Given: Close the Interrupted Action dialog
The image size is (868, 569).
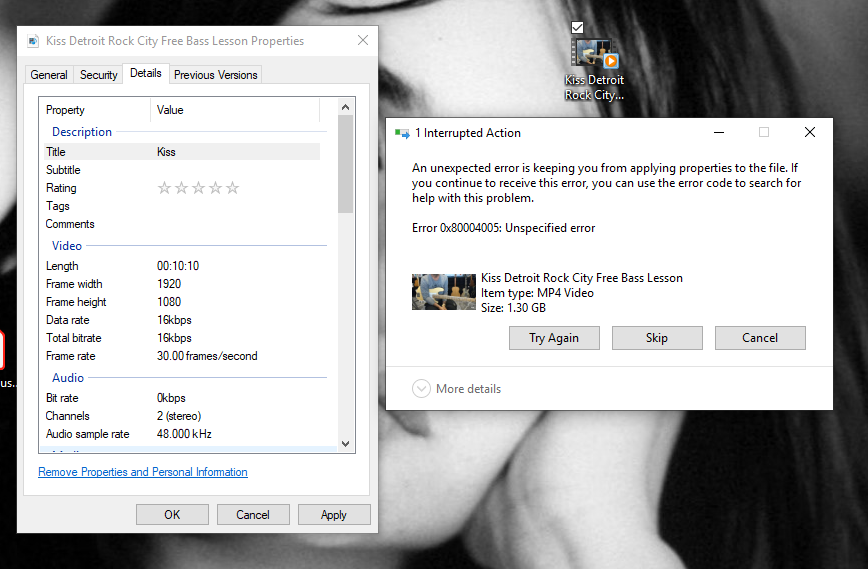Looking at the screenshot, I should [810, 132].
